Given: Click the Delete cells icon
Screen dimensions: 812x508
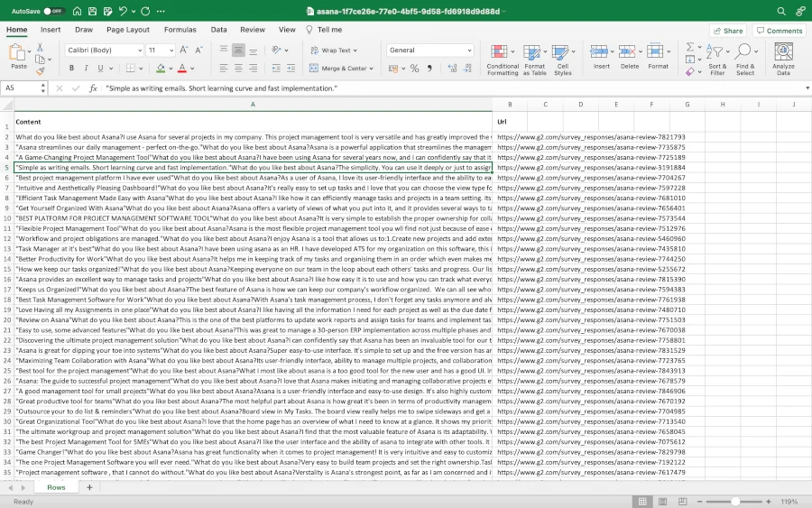Looking at the screenshot, I should tap(627, 51).
